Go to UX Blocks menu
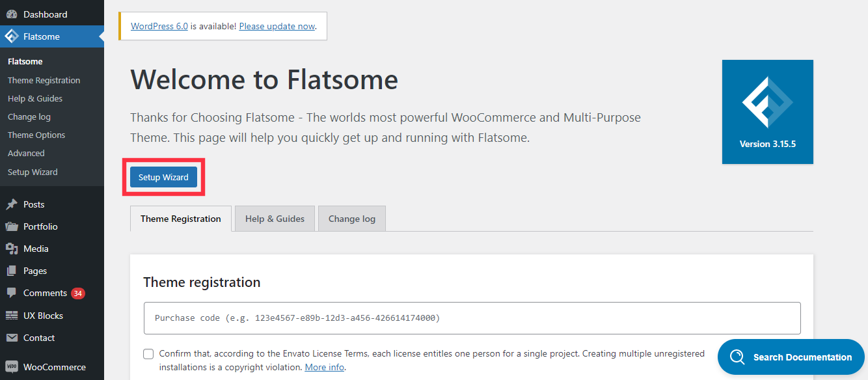 [52, 316]
